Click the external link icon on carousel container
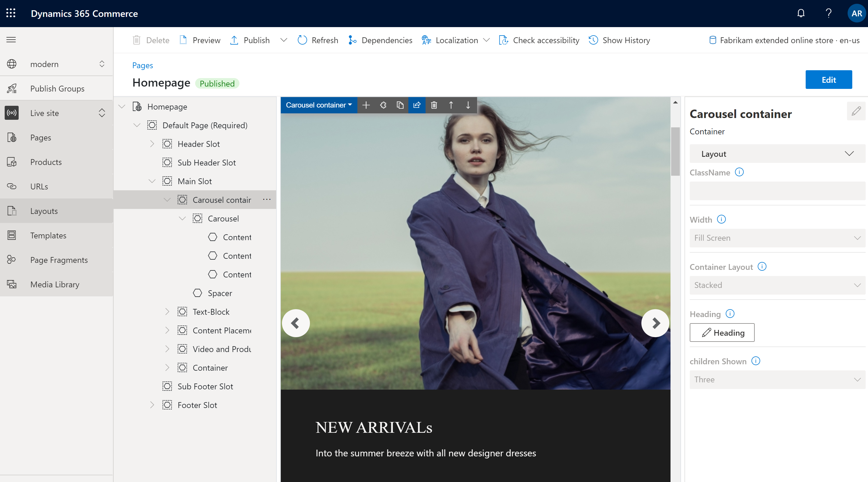The image size is (868, 482). (417, 105)
